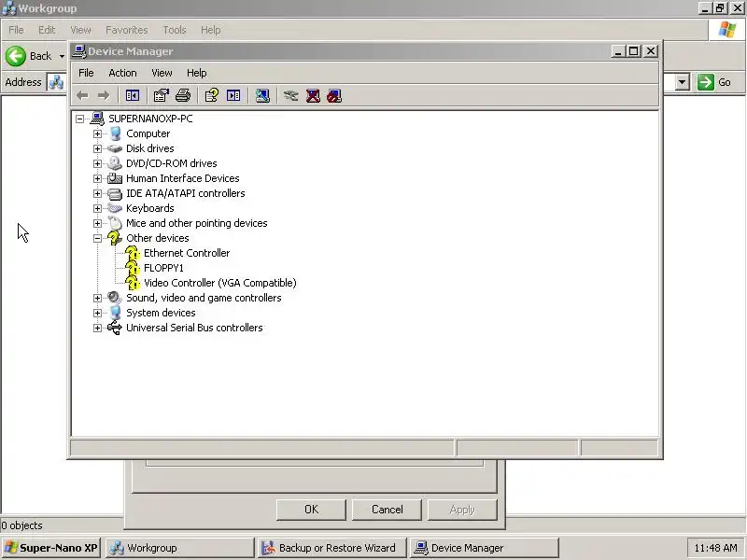Select the System devices icon

pyautogui.click(x=115, y=313)
